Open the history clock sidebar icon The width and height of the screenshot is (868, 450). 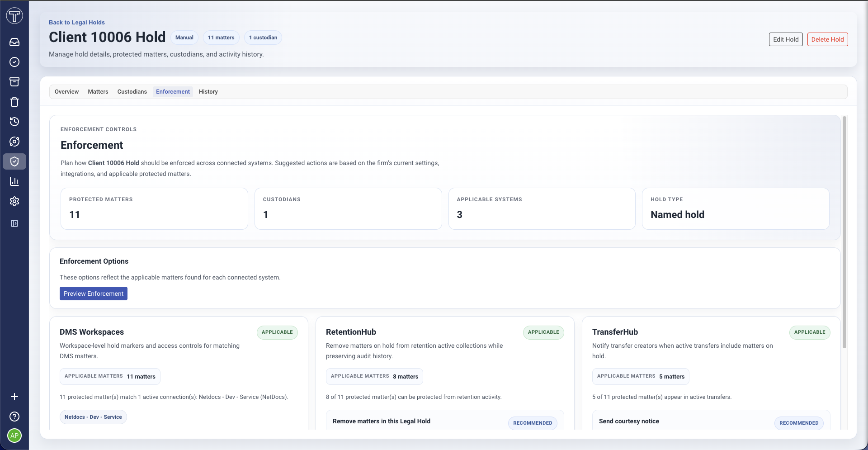tap(14, 122)
